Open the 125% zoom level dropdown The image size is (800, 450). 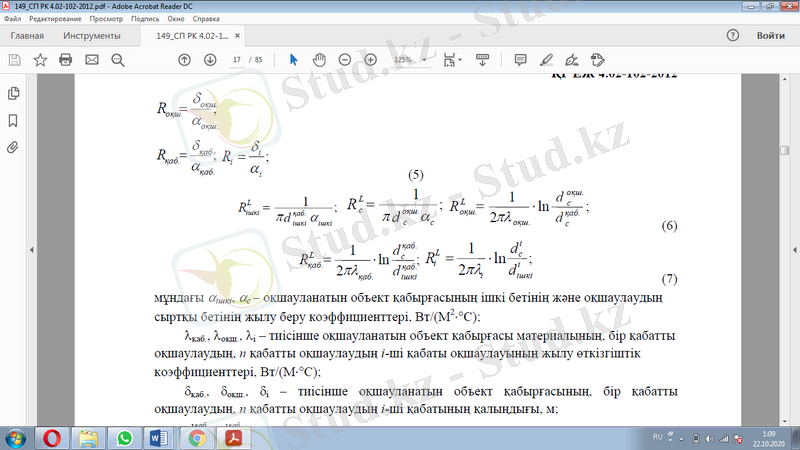[x=409, y=60]
